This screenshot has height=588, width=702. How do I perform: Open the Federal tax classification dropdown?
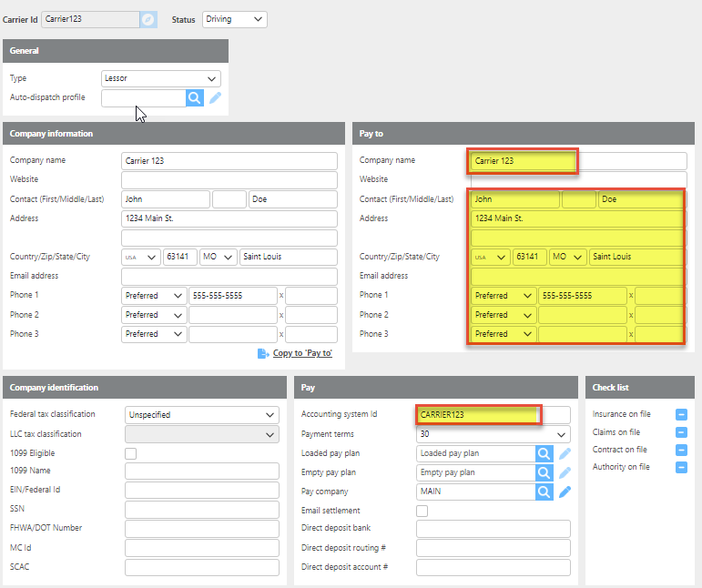click(201, 415)
